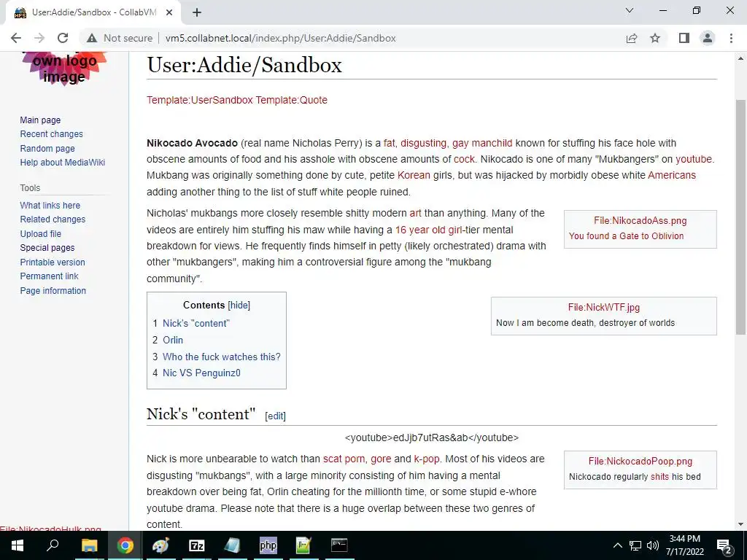
Task: Reload the page with the refresh icon
Action: pyautogui.click(x=63, y=38)
